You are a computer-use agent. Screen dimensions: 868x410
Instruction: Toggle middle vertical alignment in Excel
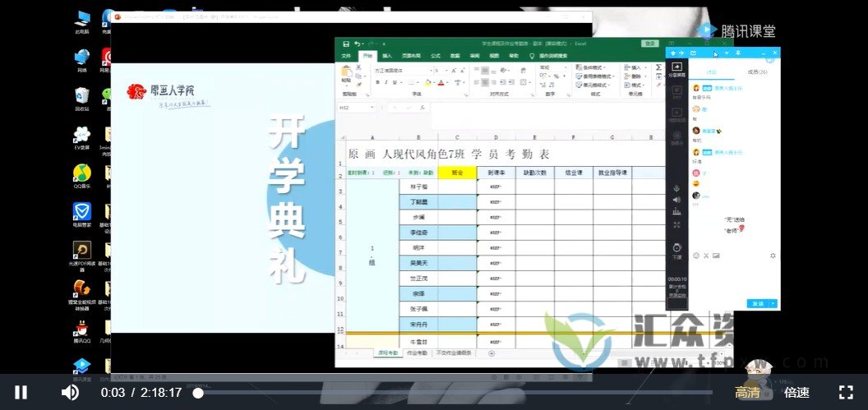[x=485, y=71]
